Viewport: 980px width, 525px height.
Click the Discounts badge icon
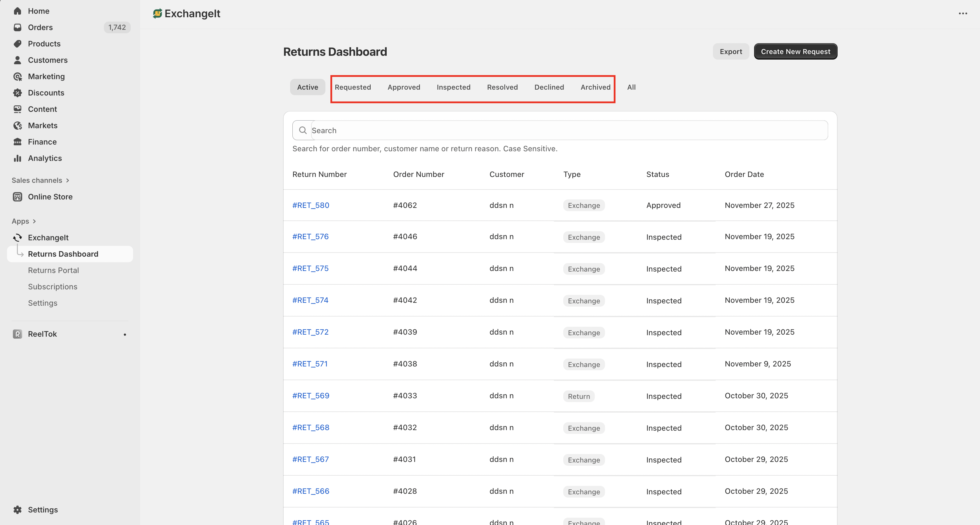(x=18, y=93)
